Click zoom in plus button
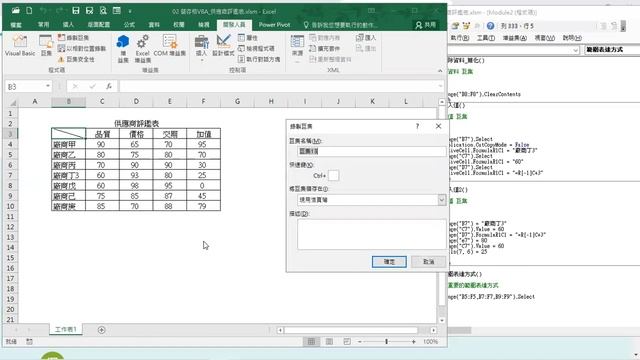This screenshot has height=360, width=640. tap(413, 342)
